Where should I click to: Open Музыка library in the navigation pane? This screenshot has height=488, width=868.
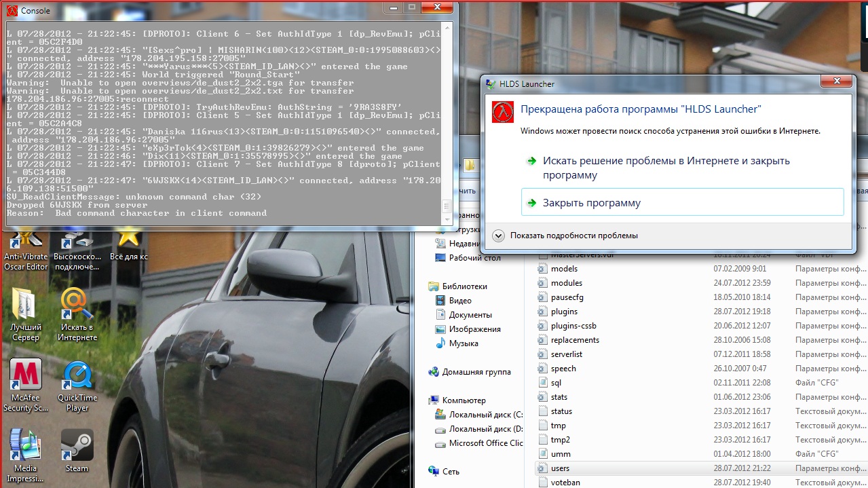pyautogui.click(x=464, y=343)
